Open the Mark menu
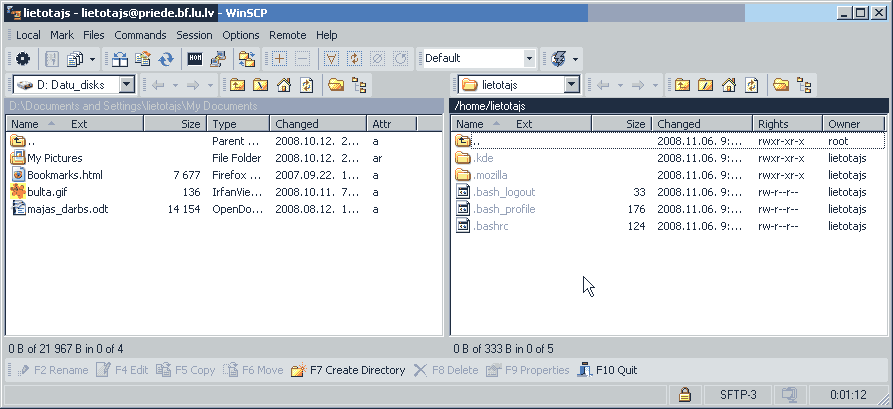The height and width of the screenshot is (409, 893). pyautogui.click(x=62, y=35)
